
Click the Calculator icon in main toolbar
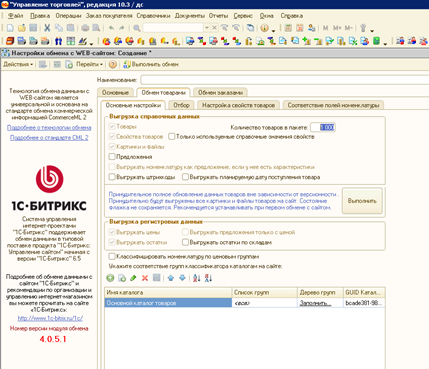pyautogui.click(x=288, y=28)
